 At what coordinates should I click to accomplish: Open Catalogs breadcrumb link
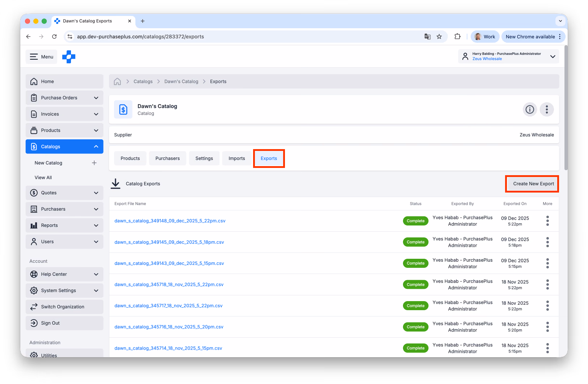[143, 81]
